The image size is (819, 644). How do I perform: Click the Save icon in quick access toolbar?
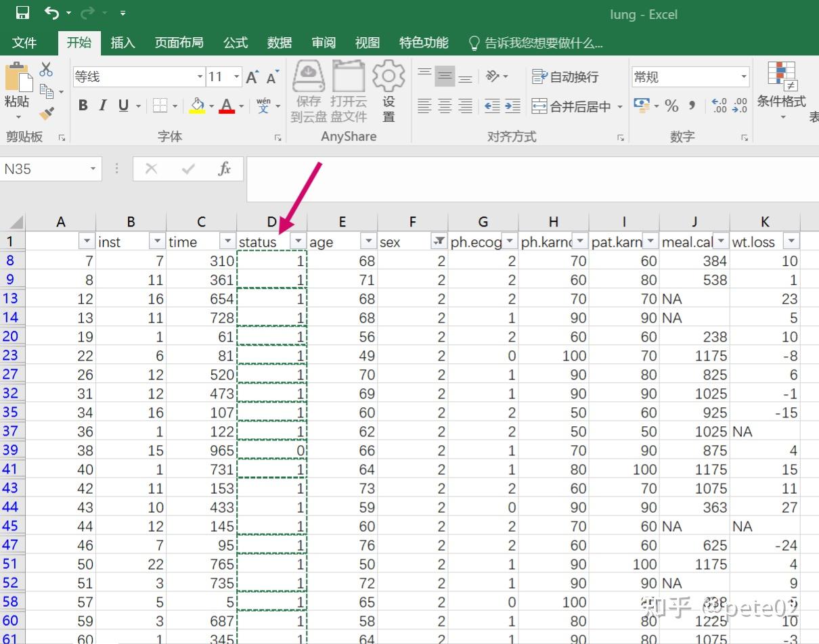(x=22, y=13)
